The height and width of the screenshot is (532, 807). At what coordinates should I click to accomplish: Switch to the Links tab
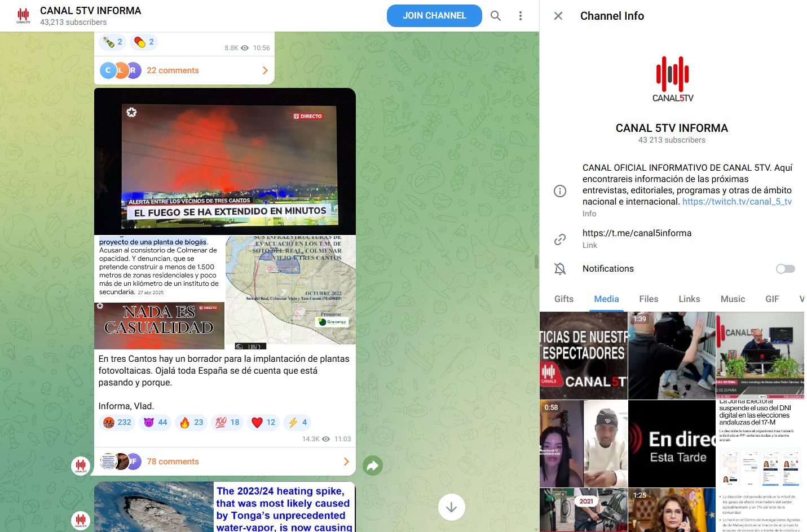pyautogui.click(x=689, y=299)
